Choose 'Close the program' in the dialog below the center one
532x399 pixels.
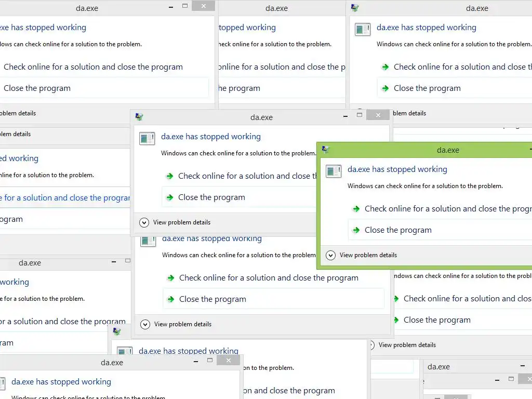(273, 299)
